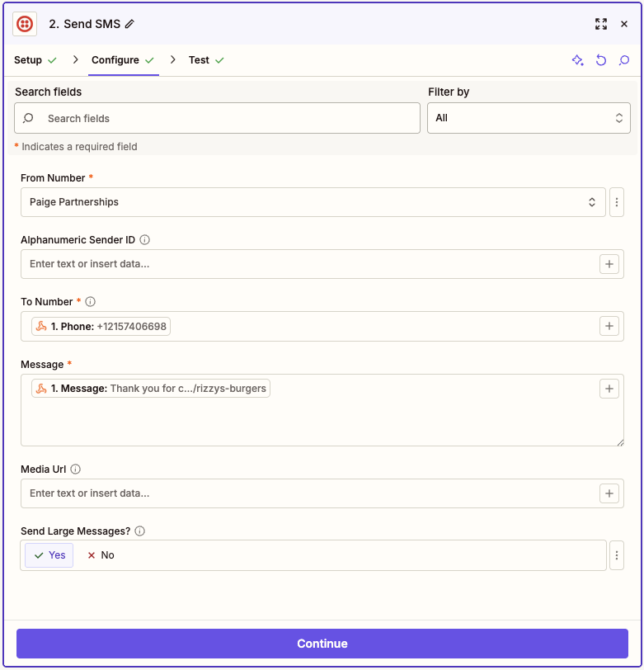This screenshot has height=670, width=644.
Task: Select Yes for Send Large Messages
Action: pos(49,555)
